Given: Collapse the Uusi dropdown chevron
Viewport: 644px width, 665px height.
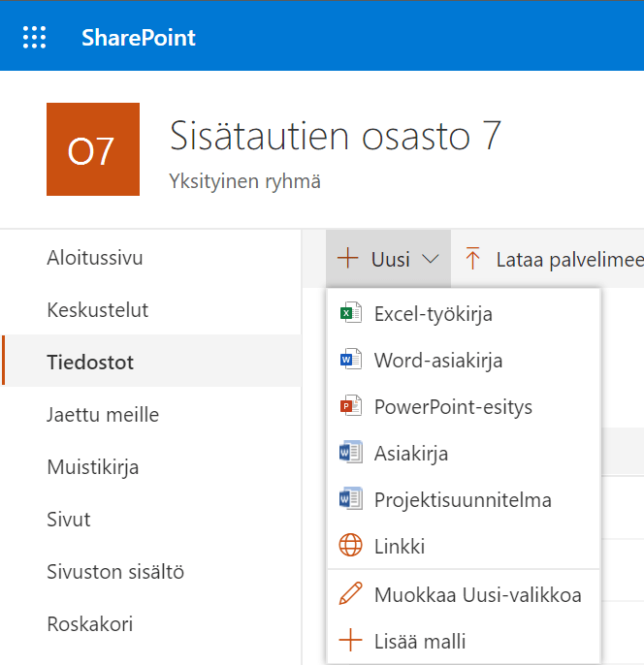Looking at the screenshot, I should [x=432, y=260].
